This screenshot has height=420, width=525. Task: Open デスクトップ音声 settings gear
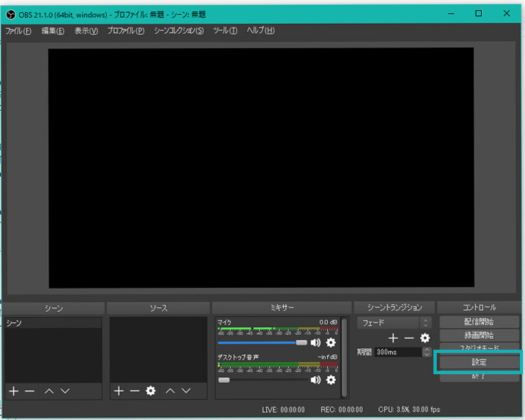331,380
